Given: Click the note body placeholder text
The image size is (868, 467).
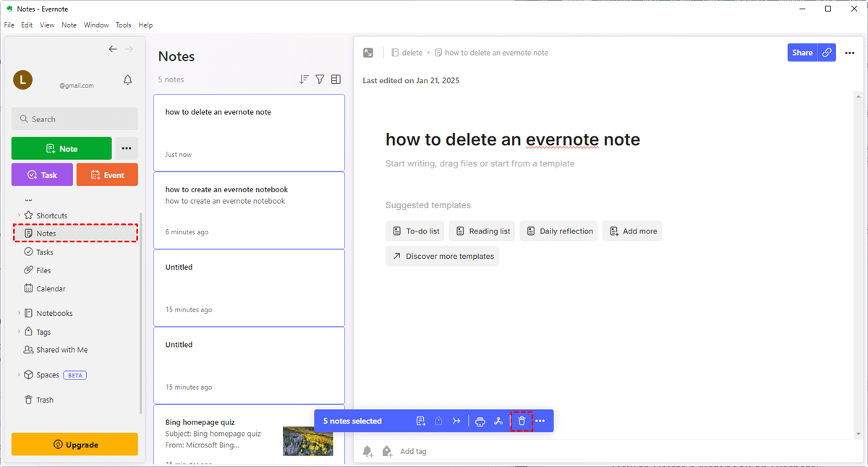Looking at the screenshot, I should tap(480, 163).
